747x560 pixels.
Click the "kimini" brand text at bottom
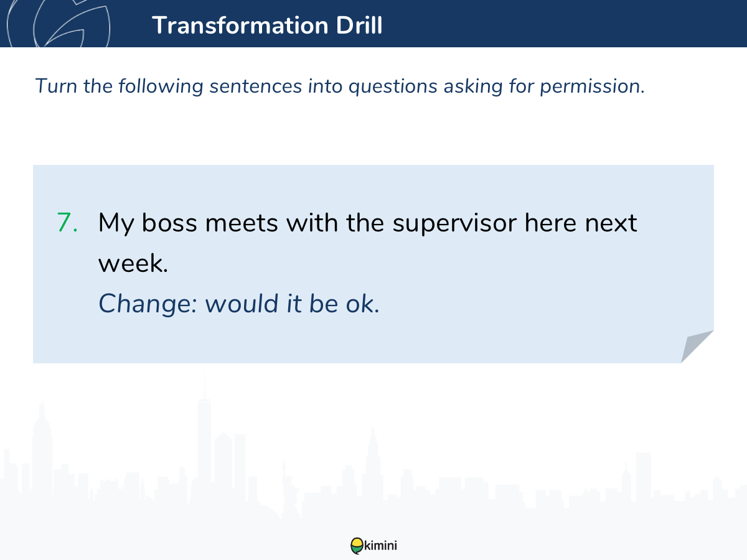point(380,546)
